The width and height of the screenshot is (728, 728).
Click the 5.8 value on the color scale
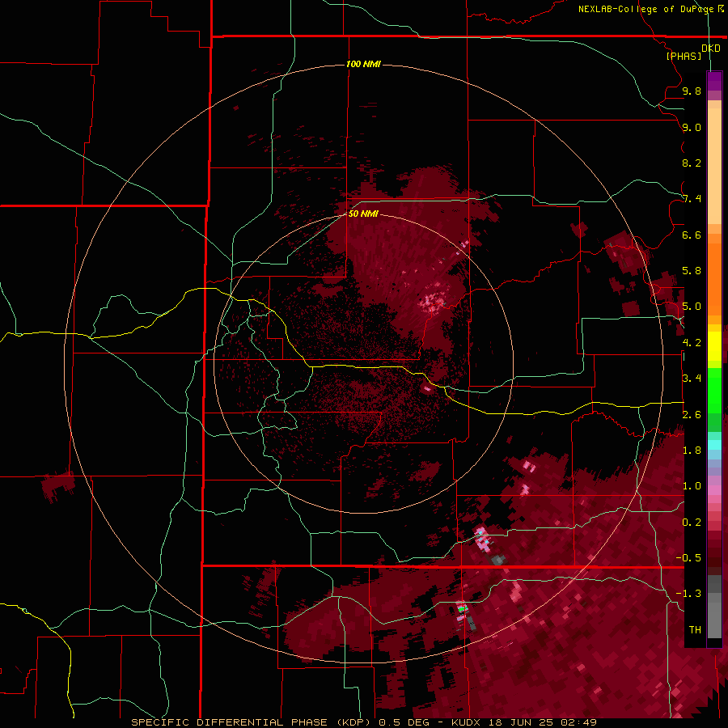pyautogui.click(x=692, y=271)
